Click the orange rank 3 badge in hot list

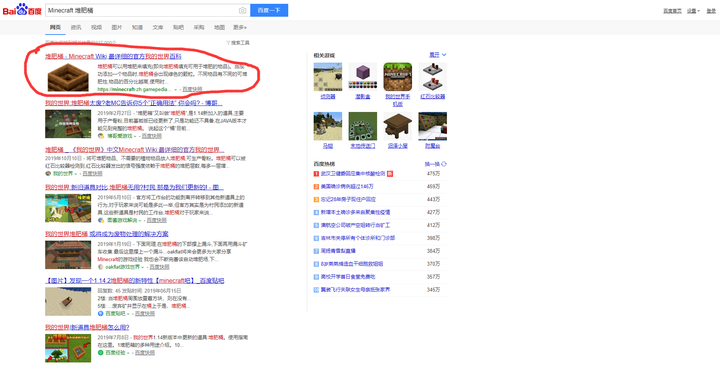(x=316, y=200)
